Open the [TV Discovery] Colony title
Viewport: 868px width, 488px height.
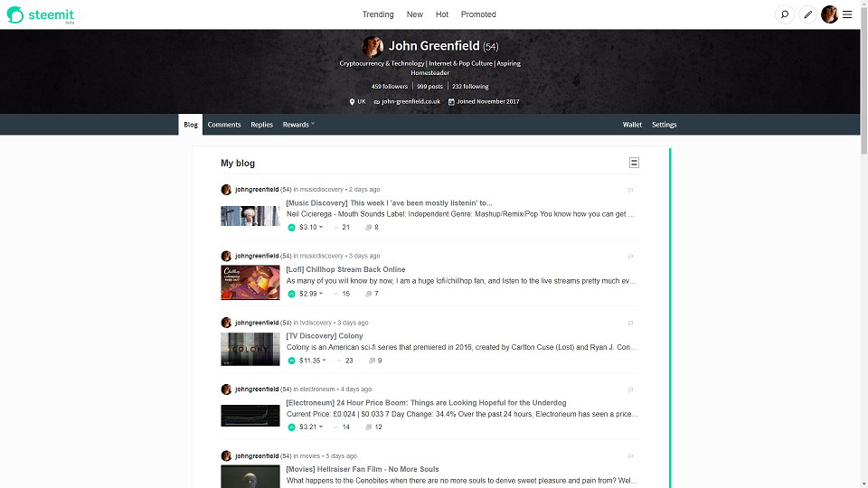coord(325,336)
